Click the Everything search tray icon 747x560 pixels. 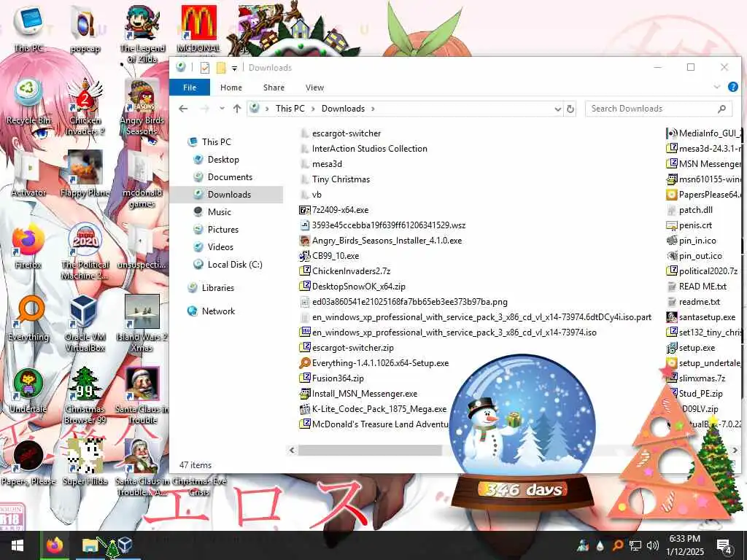pyautogui.click(x=617, y=545)
